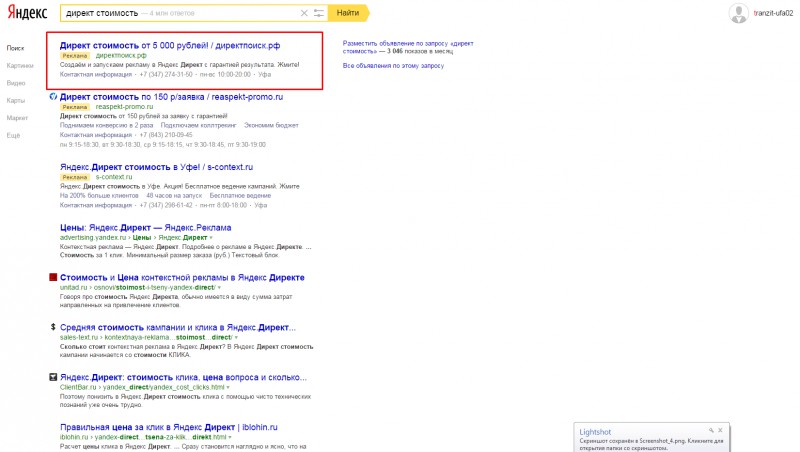
Task: Switch to the Видео tab
Action: pyautogui.click(x=16, y=83)
